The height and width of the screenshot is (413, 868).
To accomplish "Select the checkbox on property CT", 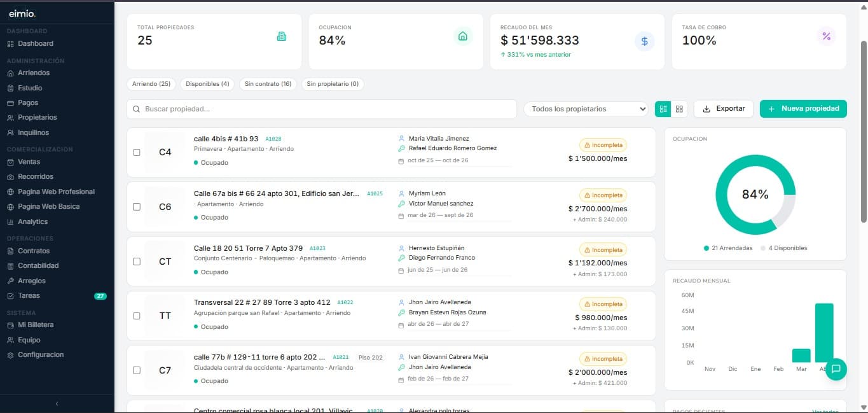I will (136, 261).
